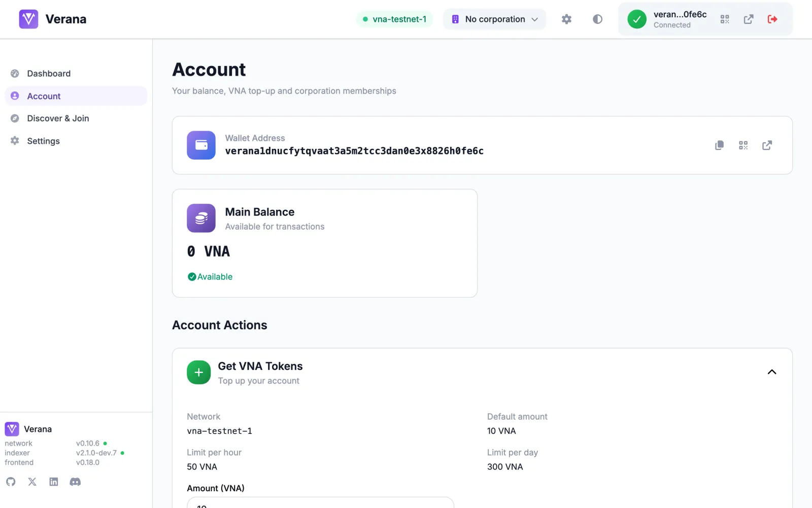Show QR code for the wallet address card
Screen dimensions: 812x508
pos(743,145)
